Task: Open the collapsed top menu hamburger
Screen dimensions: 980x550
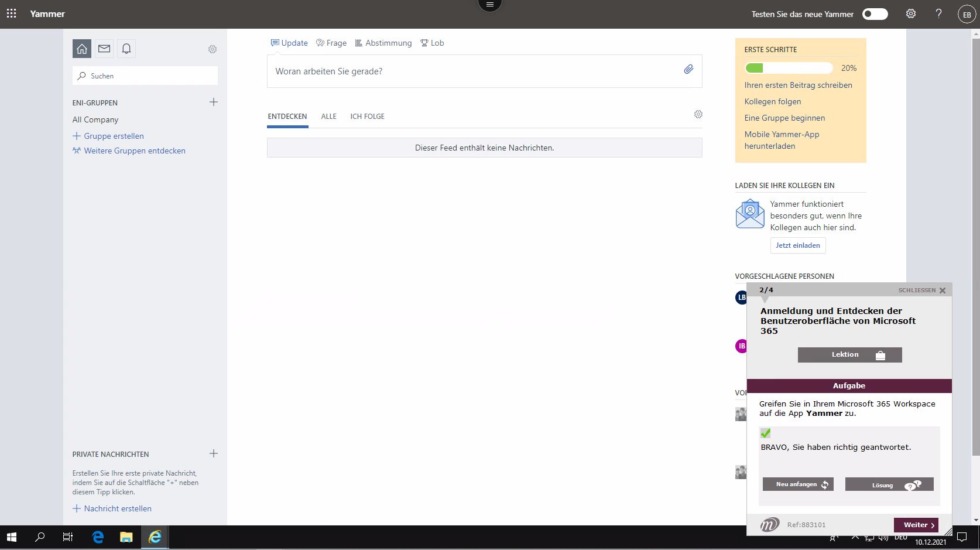Action: [490, 5]
